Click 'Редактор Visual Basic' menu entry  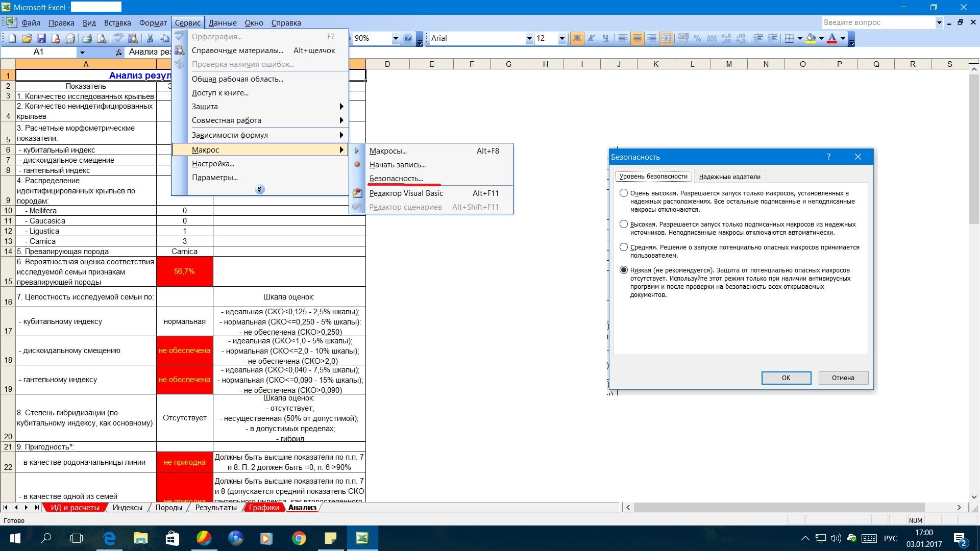tap(406, 193)
